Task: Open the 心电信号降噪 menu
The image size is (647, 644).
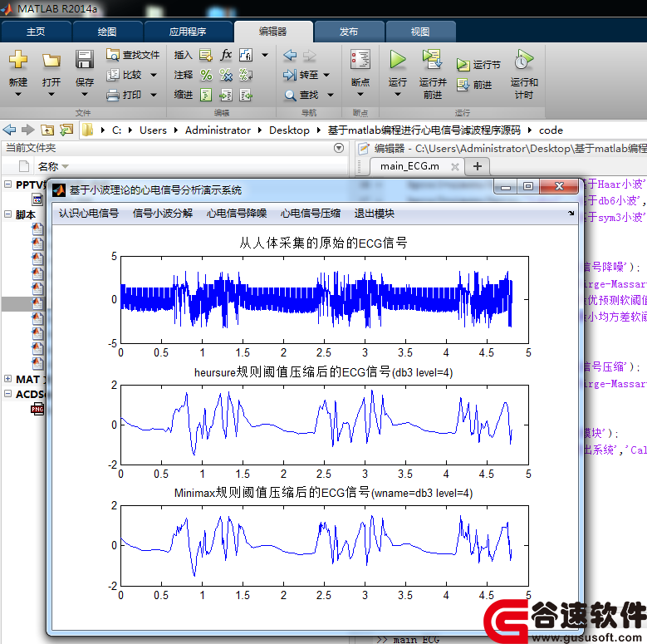Action: [x=237, y=214]
